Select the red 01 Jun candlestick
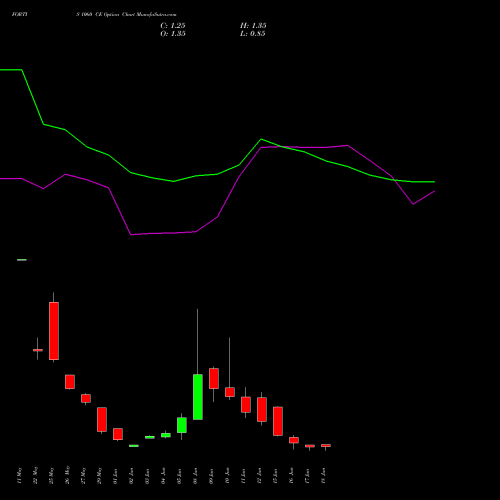The image size is (500, 500). 118,434
